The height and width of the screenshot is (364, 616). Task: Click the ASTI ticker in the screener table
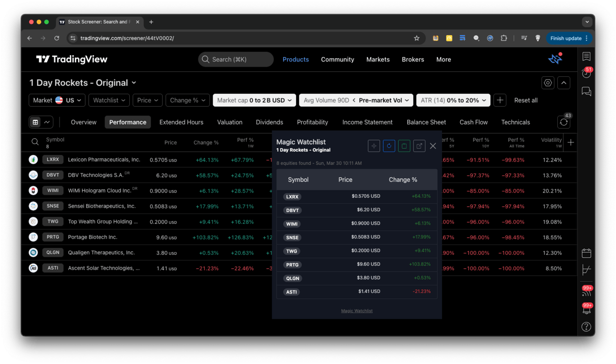coord(53,268)
